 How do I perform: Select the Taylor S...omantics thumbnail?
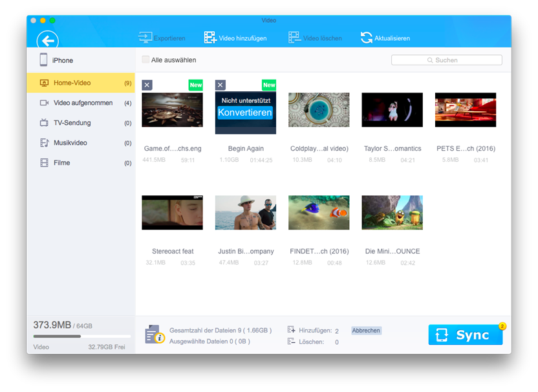click(392, 110)
